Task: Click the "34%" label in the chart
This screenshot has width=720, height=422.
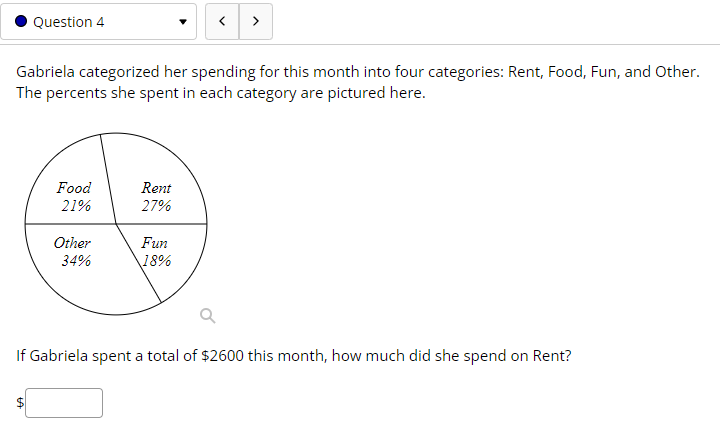Action: pyautogui.click(x=75, y=261)
